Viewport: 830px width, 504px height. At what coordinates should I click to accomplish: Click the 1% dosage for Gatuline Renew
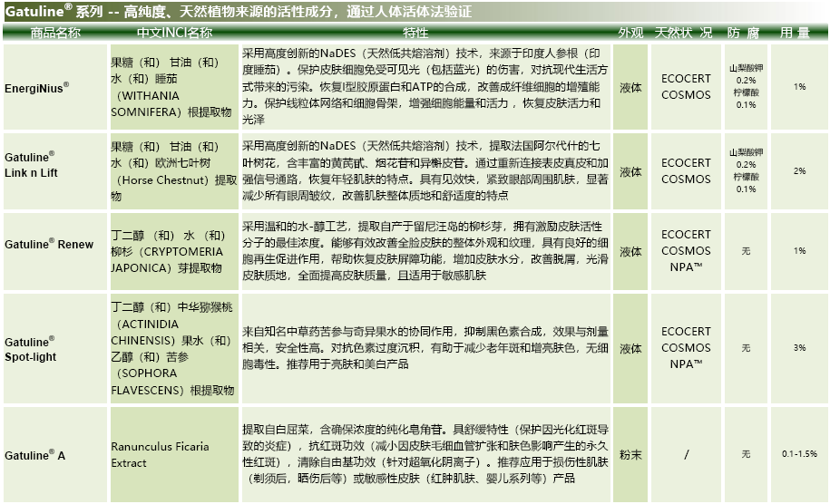799,251
